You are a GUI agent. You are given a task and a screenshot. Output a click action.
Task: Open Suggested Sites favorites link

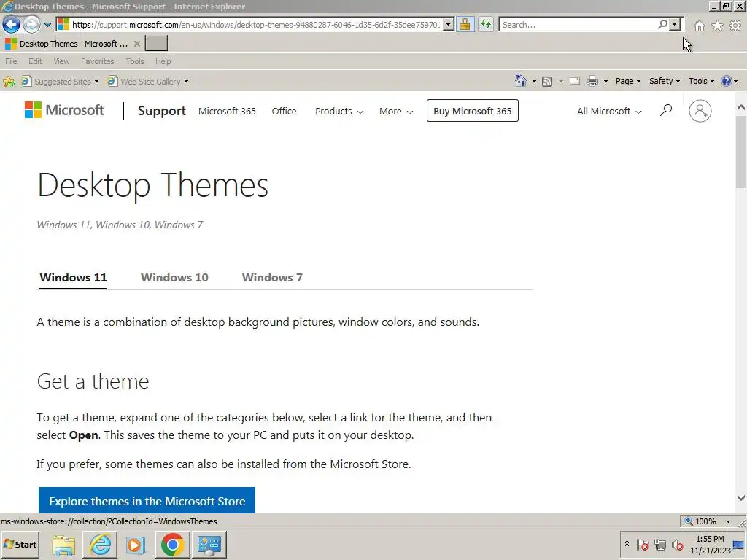pos(61,82)
